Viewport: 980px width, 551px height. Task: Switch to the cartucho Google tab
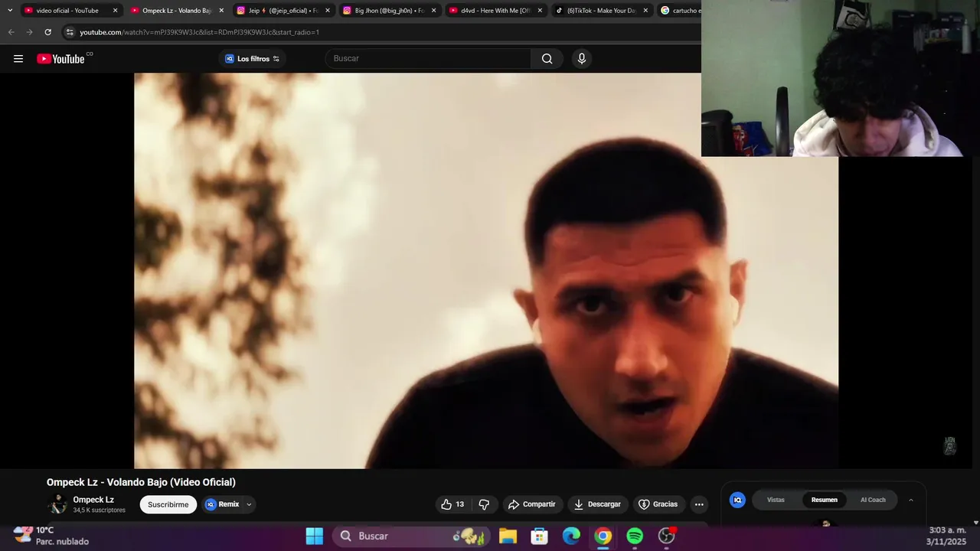(680, 11)
